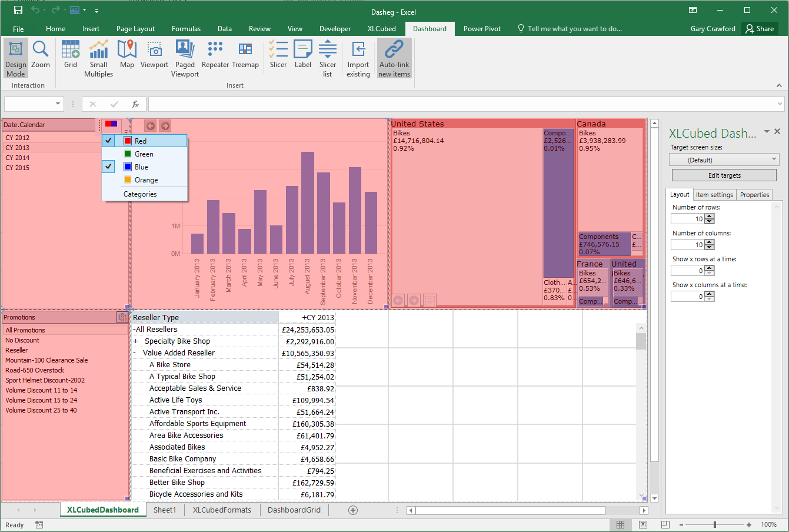Insert a Paged Viewport
The image size is (789, 532).
tap(185, 58)
